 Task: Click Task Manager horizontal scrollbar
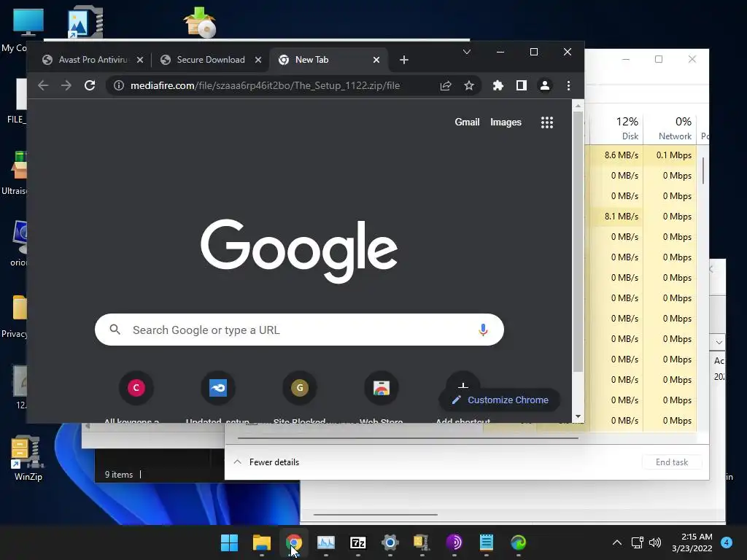(408, 437)
